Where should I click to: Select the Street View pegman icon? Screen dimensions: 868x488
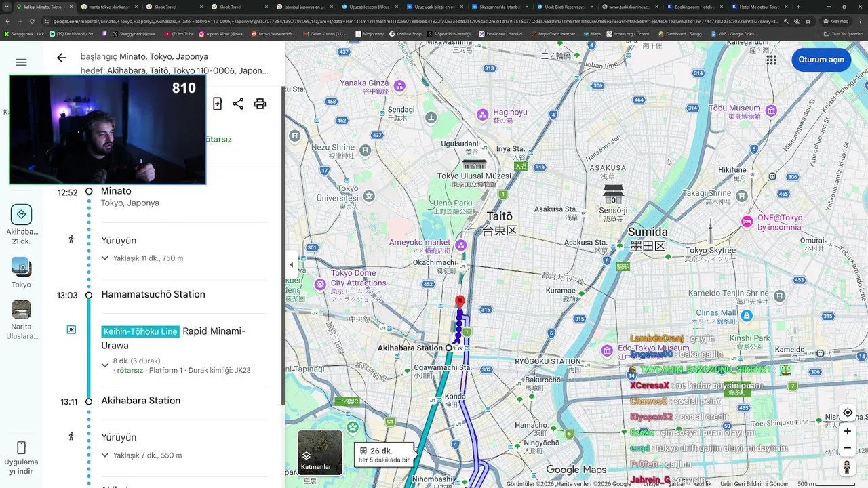(x=847, y=467)
